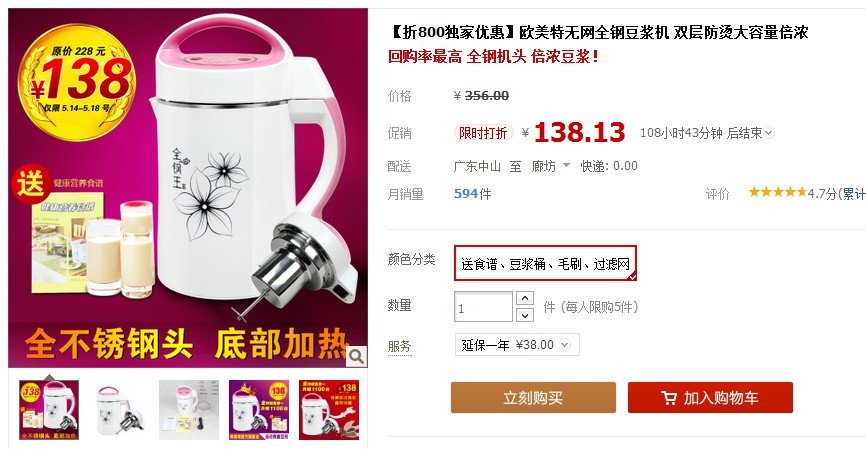Expand the promotion countdown chevron after 后结束

[769, 133]
